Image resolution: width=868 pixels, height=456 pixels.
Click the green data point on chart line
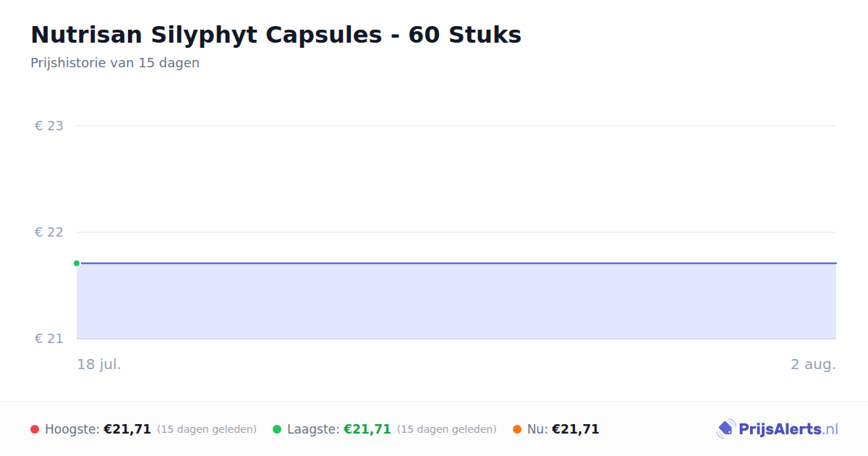pyautogui.click(x=77, y=263)
